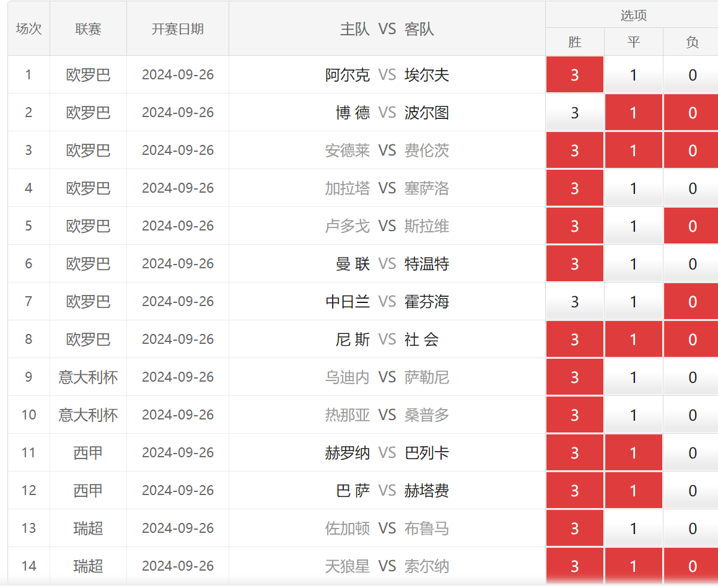Select win option 3 for 博德 VS 波尔图
Image resolution: width=718 pixels, height=588 pixels.
point(575,113)
